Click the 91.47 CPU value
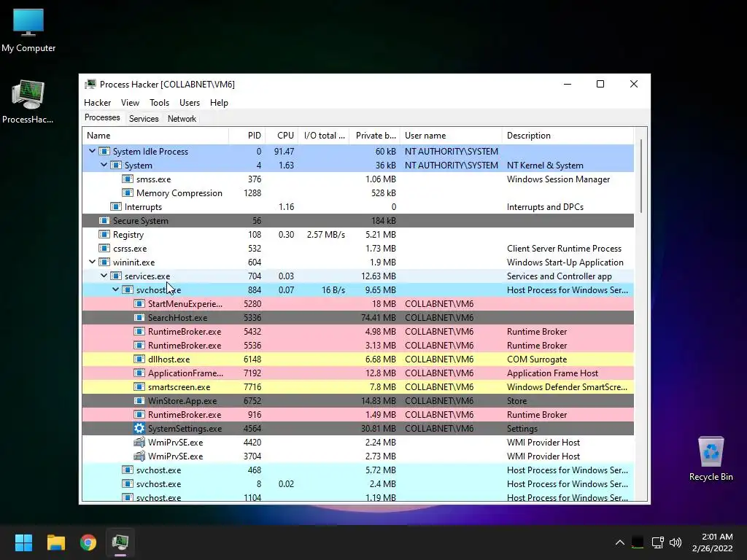 [x=284, y=151]
